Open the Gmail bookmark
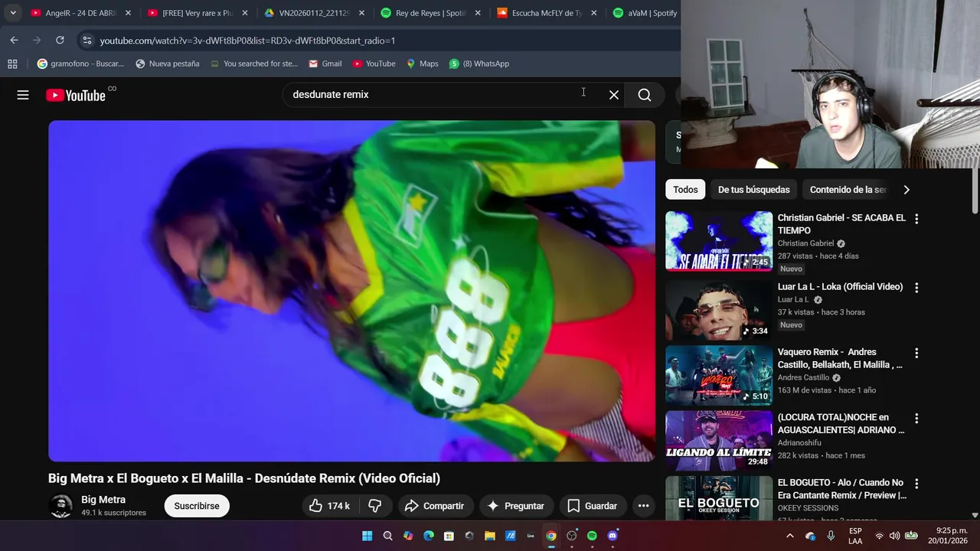Viewport: 980px width, 551px height. 325,64
